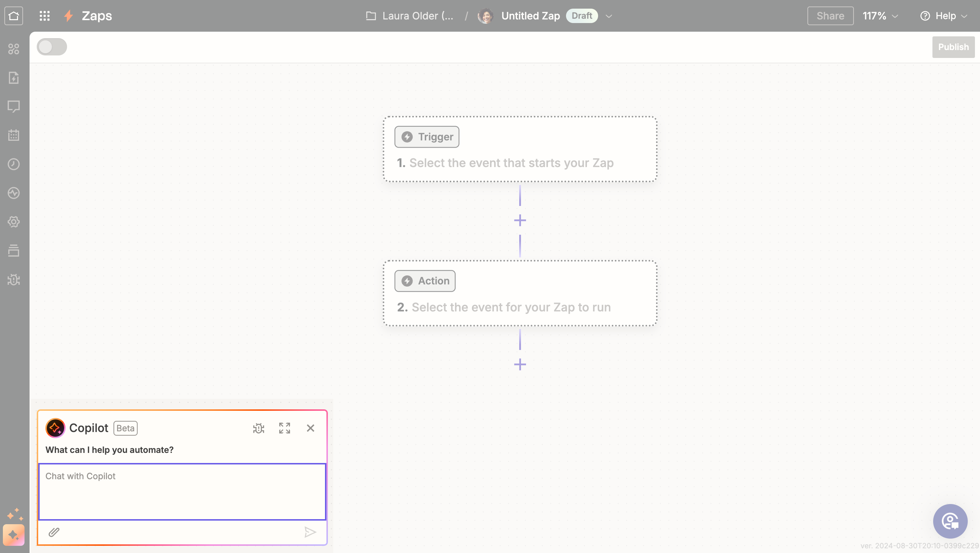This screenshot has height=553, width=980.
Task: Open the Untitled Zap dropdown chevron
Action: point(609,16)
